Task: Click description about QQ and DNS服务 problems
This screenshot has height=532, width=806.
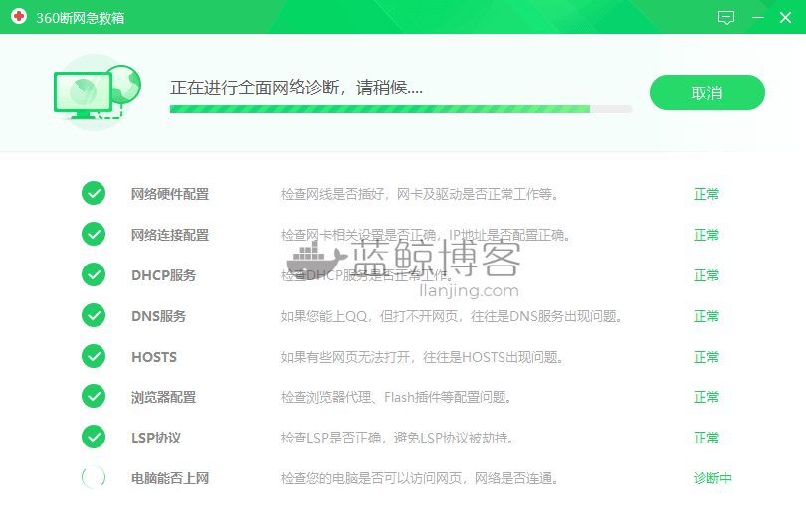Action: click(452, 316)
